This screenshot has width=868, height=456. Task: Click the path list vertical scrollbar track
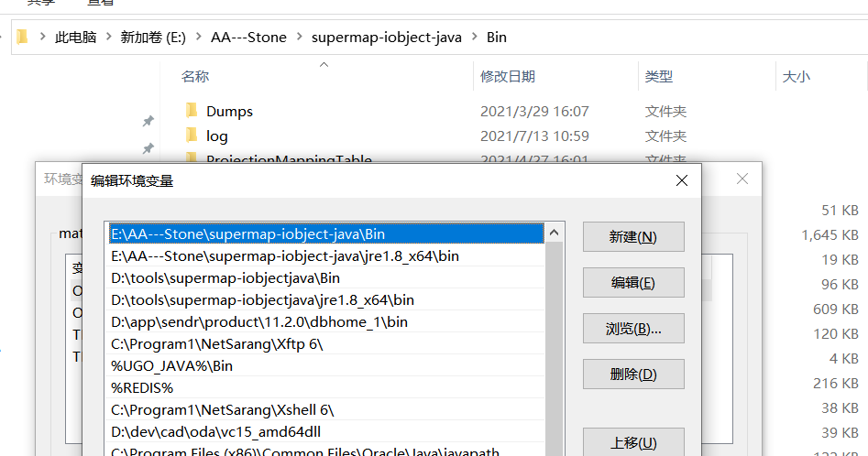click(x=555, y=348)
